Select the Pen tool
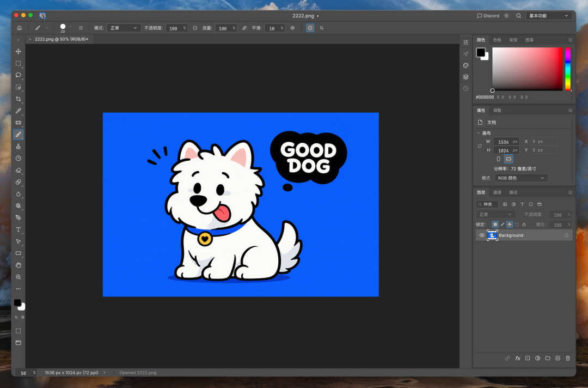588x388 pixels. coord(18,217)
